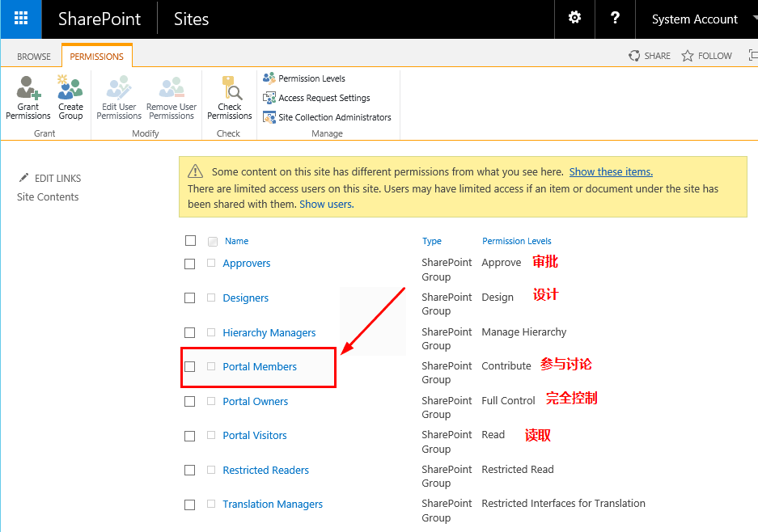This screenshot has width=758, height=532.
Task: Click the EDIT LINKS pencil icon
Action: click(x=23, y=178)
